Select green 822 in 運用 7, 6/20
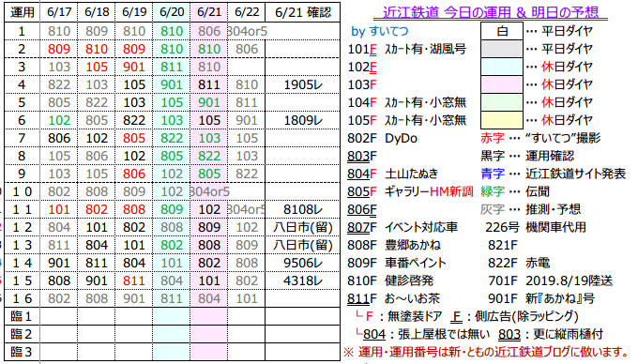 click(172, 138)
